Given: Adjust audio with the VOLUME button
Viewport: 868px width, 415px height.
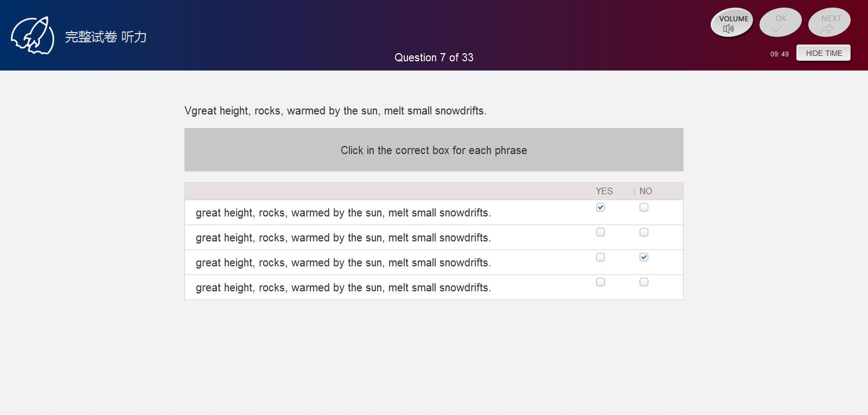Looking at the screenshot, I should pyautogui.click(x=732, y=23).
